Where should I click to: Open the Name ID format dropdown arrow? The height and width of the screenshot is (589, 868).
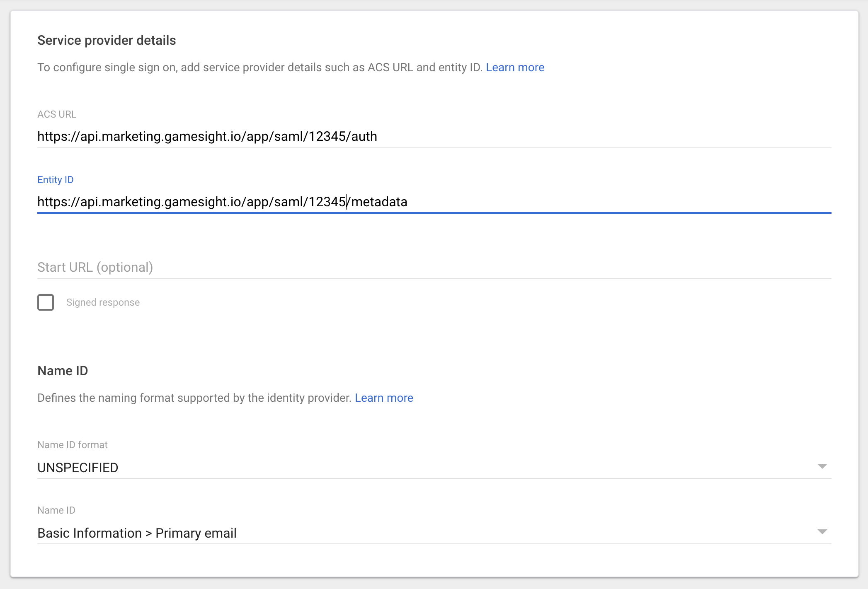[x=822, y=466]
